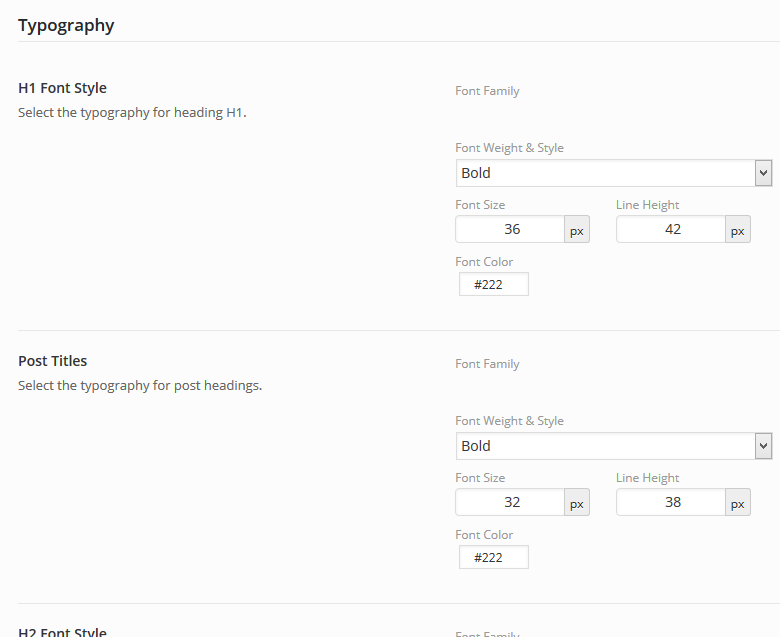Click the H1 Font Style heading
This screenshot has width=780, height=637.
tap(62, 88)
